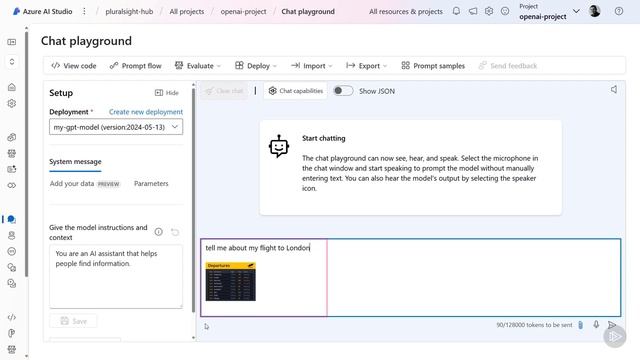Switch to the Parameters tab
Image resolution: width=640 pixels, height=360 pixels.
(x=151, y=184)
